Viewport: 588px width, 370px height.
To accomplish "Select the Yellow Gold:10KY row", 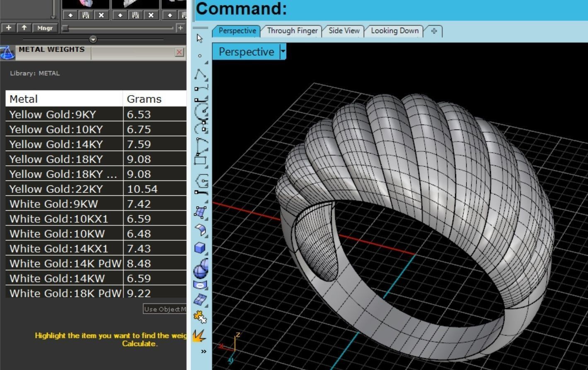I will click(x=96, y=129).
